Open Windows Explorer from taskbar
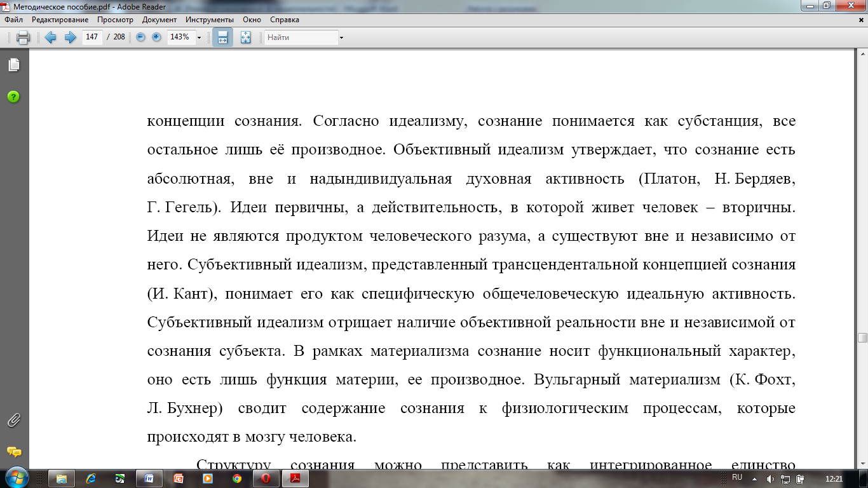Image resolution: width=868 pixels, height=488 pixels. 62,478
